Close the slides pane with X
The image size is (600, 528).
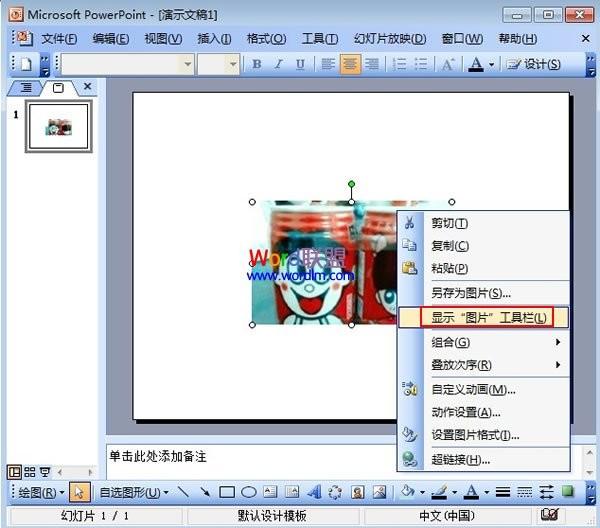click(88, 86)
